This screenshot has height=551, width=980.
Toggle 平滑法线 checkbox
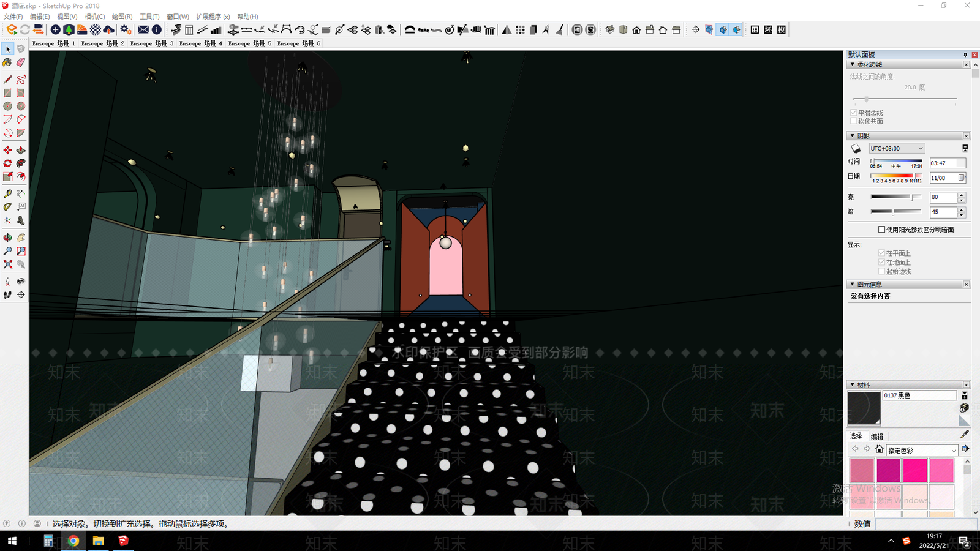[853, 113]
